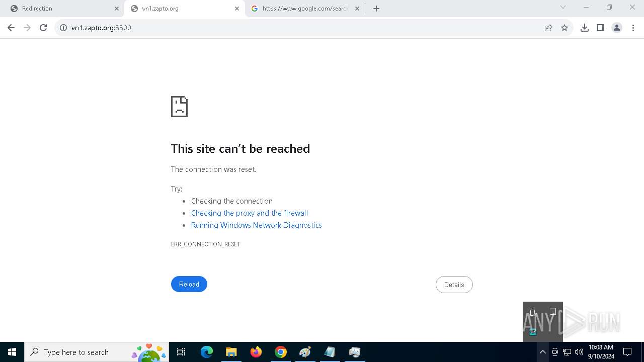Launch Microsoft Edge from taskbar
Image resolution: width=644 pixels, height=362 pixels.
[207, 352]
